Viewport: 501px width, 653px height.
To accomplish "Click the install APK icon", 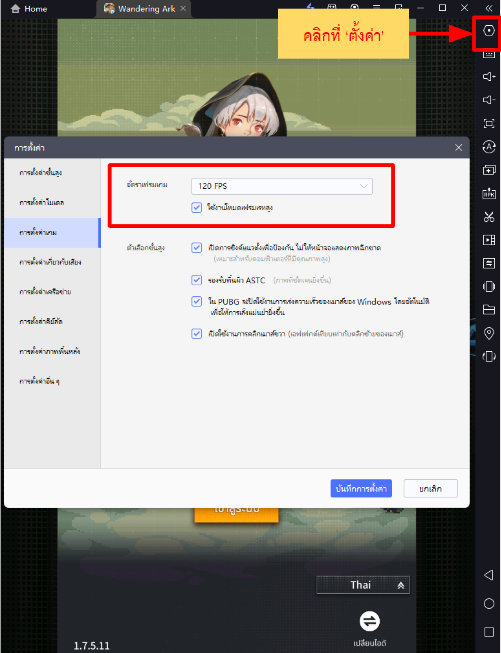I will pyautogui.click(x=489, y=193).
